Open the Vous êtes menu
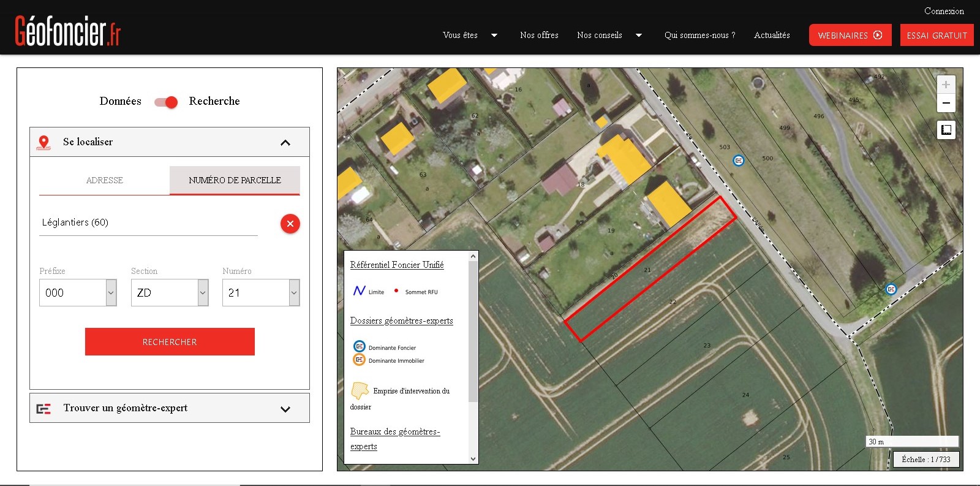 click(x=469, y=36)
